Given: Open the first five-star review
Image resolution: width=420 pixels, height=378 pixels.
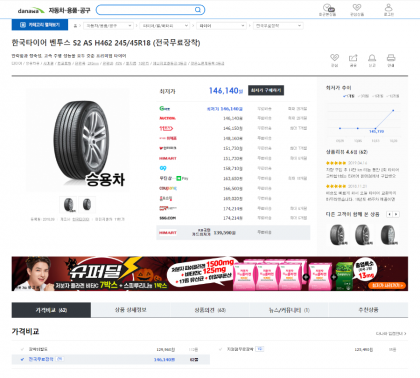Looking at the screenshot, I should click(x=362, y=169).
